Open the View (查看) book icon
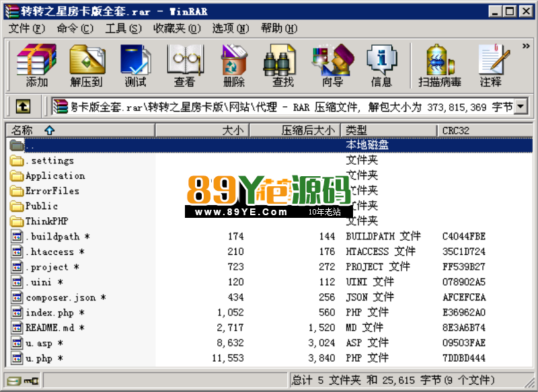 pyautogui.click(x=184, y=65)
